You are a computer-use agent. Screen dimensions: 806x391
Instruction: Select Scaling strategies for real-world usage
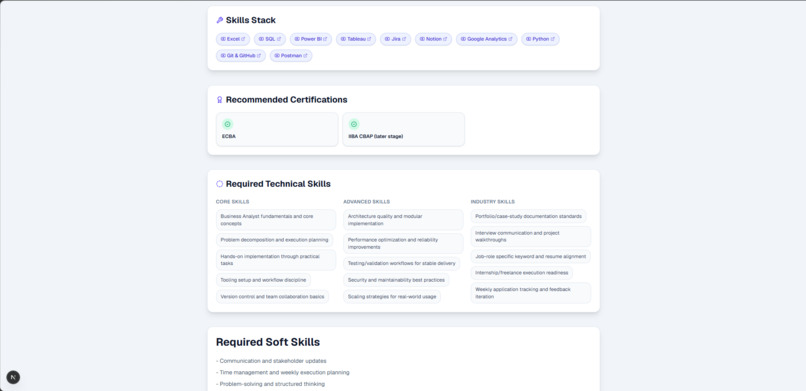coord(392,297)
